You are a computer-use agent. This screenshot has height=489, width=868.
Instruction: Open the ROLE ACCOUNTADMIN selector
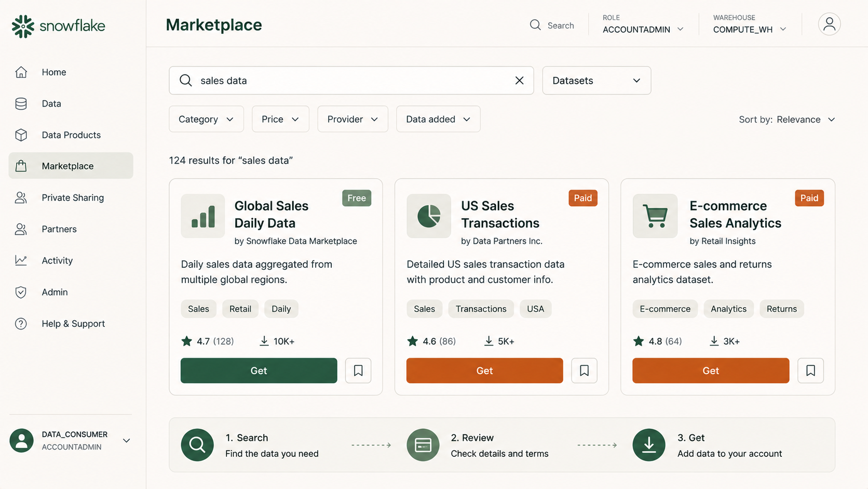643,24
